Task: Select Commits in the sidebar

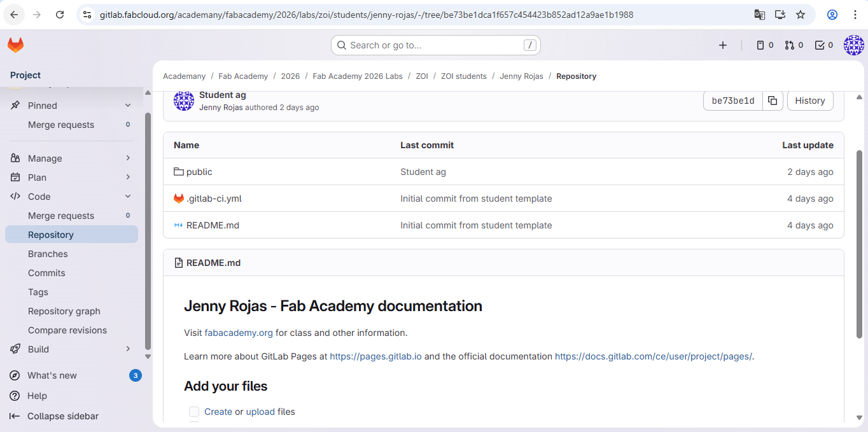Action: pyautogui.click(x=46, y=272)
